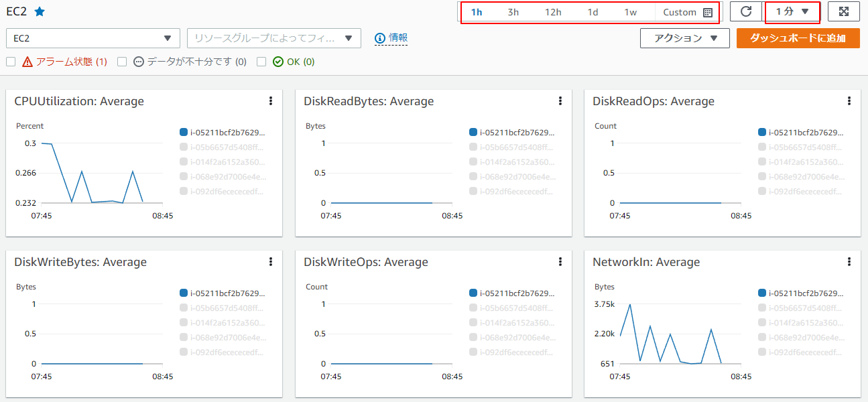Open CPUUtilization widget options menu
Image resolution: width=868 pixels, height=402 pixels.
(x=271, y=101)
